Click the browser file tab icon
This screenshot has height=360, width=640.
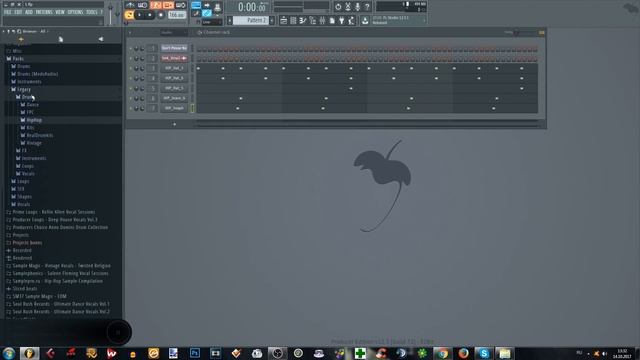tap(60, 39)
